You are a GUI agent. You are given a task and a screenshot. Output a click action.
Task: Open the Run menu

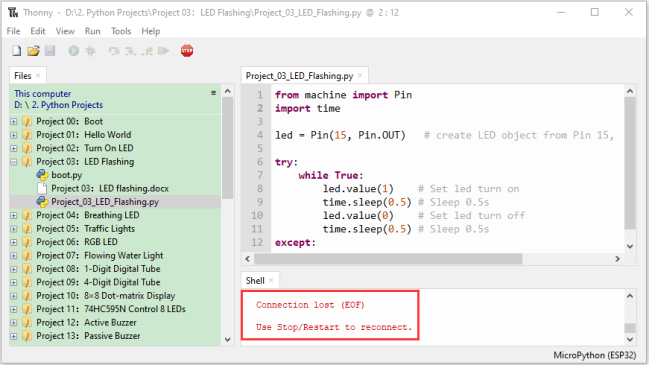(x=93, y=31)
